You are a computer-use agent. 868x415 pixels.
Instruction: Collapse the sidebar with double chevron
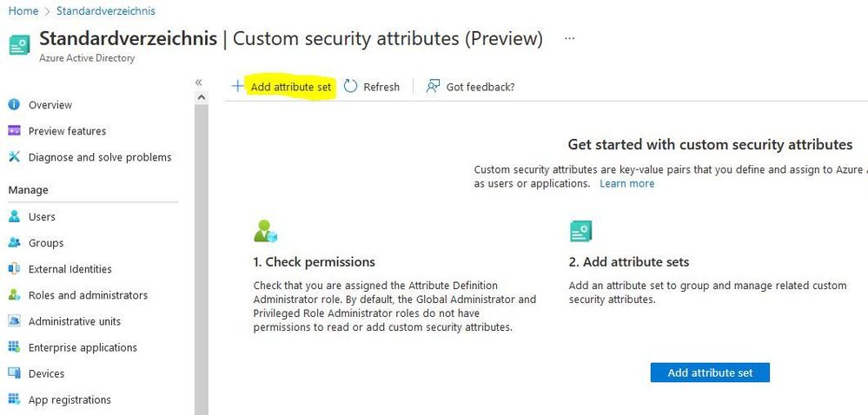pyautogui.click(x=199, y=82)
